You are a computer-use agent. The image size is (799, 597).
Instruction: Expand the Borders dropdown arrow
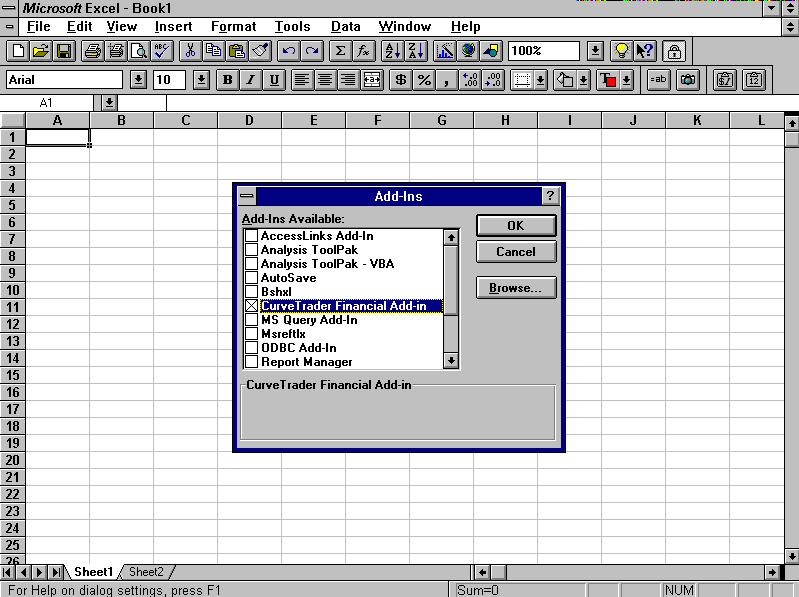[541, 80]
